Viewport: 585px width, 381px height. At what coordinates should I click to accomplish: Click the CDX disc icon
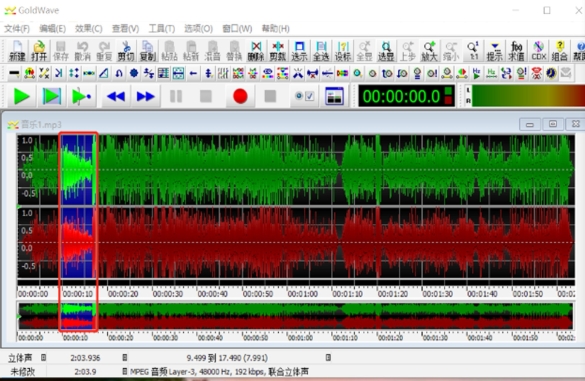pyautogui.click(x=538, y=51)
